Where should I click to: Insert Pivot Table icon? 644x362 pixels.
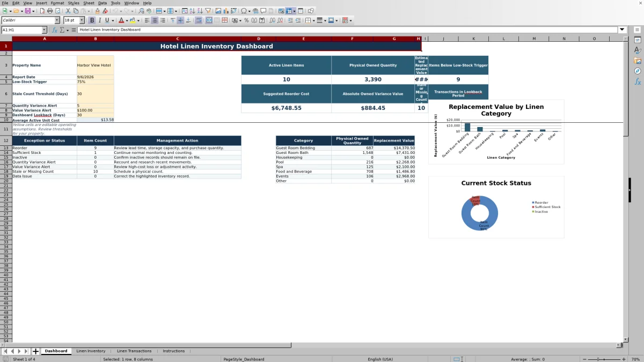tap(233, 11)
